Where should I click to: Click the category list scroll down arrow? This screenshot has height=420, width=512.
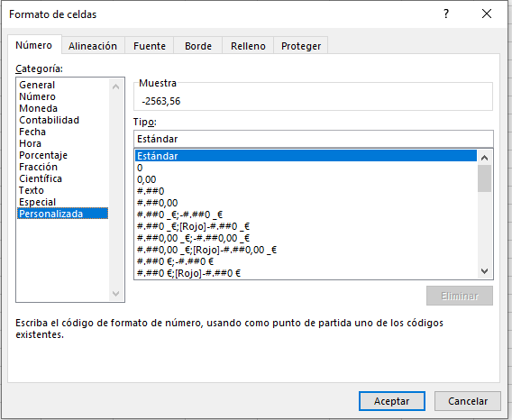pyautogui.click(x=115, y=294)
